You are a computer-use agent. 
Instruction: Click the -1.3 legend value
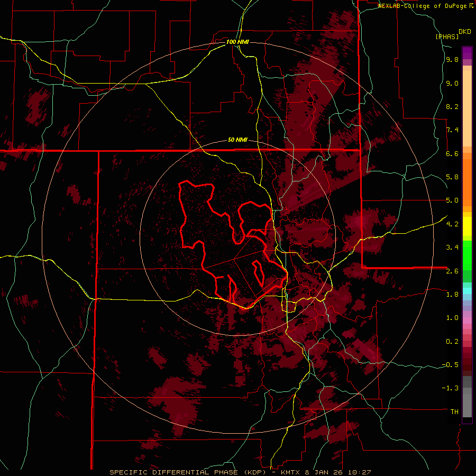[450, 388]
